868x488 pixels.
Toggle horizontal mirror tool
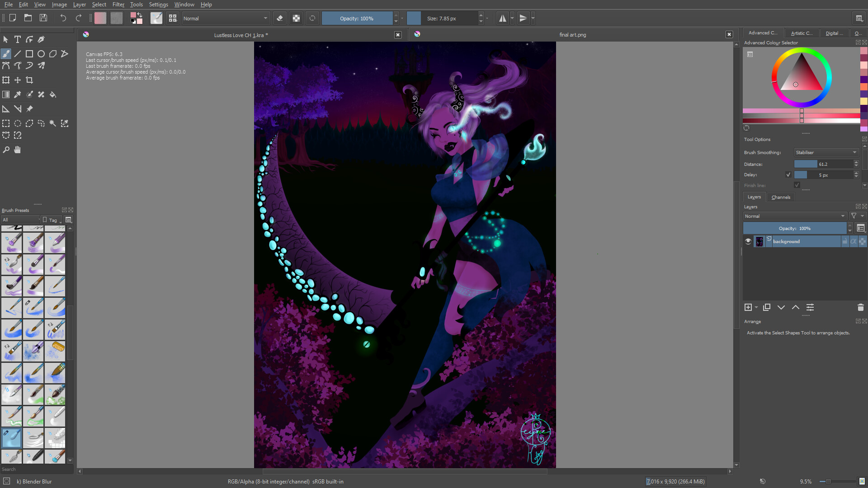pyautogui.click(x=502, y=19)
